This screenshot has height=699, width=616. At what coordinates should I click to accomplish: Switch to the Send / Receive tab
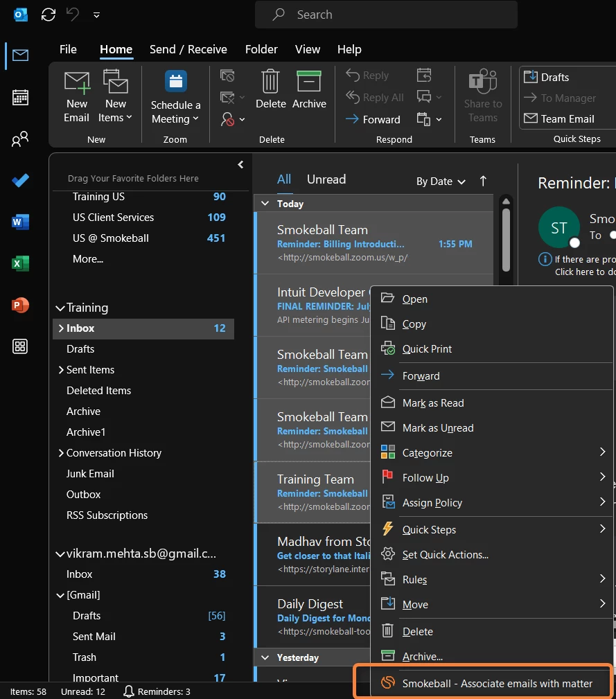pyautogui.click(x=188, y=49)
